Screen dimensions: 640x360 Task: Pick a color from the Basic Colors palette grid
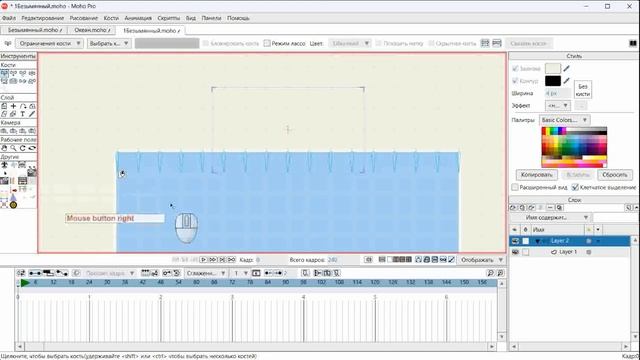tap(574, 147)
